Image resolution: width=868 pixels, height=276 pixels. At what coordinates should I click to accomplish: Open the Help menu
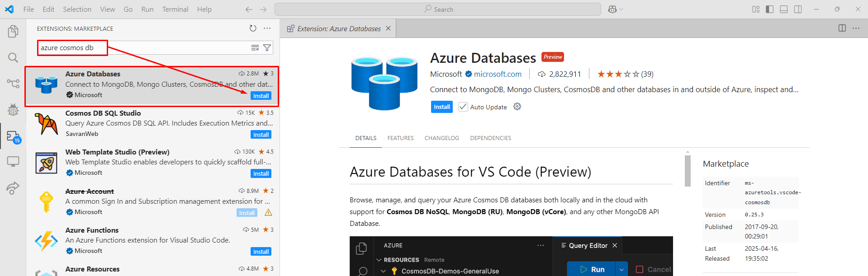pyautogui.click(x=204, y=9)
